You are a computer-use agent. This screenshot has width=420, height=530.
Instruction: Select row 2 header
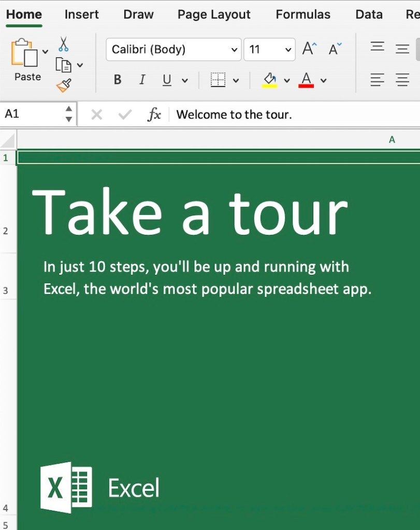8,209
